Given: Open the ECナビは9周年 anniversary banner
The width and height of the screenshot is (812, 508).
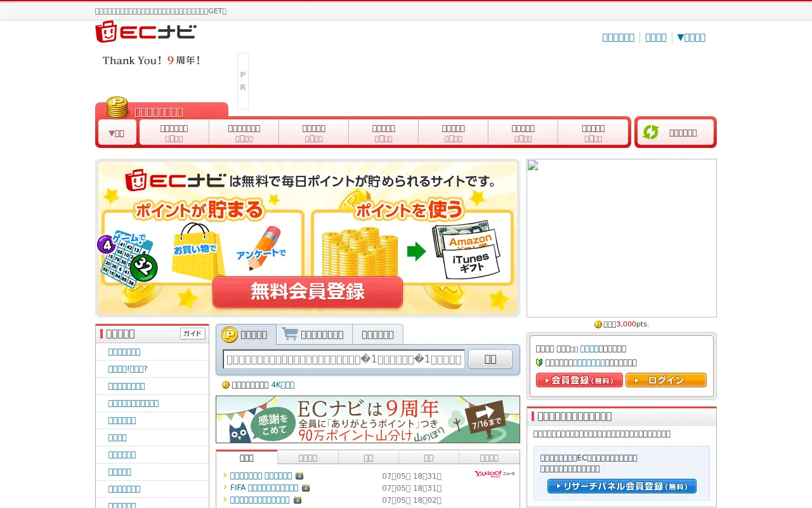Looking at the screenshot, I should point(368,420).
